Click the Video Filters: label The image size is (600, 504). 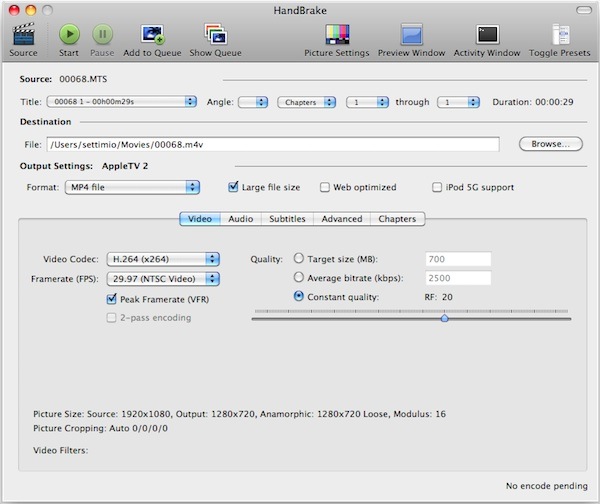[x=60, y=450]
